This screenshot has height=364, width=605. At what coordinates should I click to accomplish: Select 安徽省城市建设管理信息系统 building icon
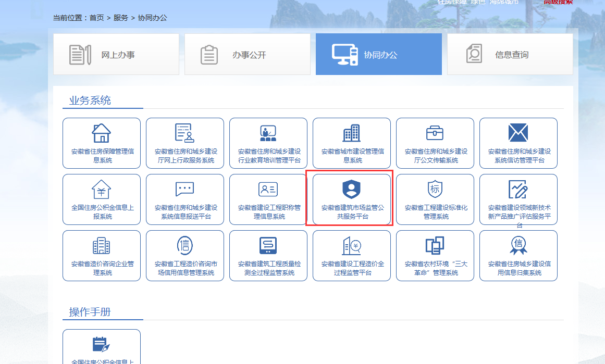pyautogui.click(x=351, y=133)
